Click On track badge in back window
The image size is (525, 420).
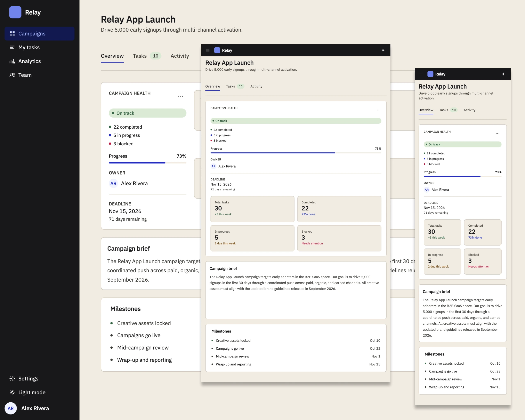[x=148, y=113]
